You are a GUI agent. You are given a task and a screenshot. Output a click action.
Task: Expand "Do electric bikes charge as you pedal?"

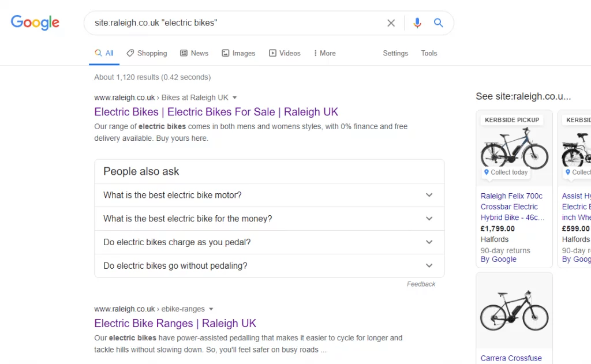click(269, 242)
